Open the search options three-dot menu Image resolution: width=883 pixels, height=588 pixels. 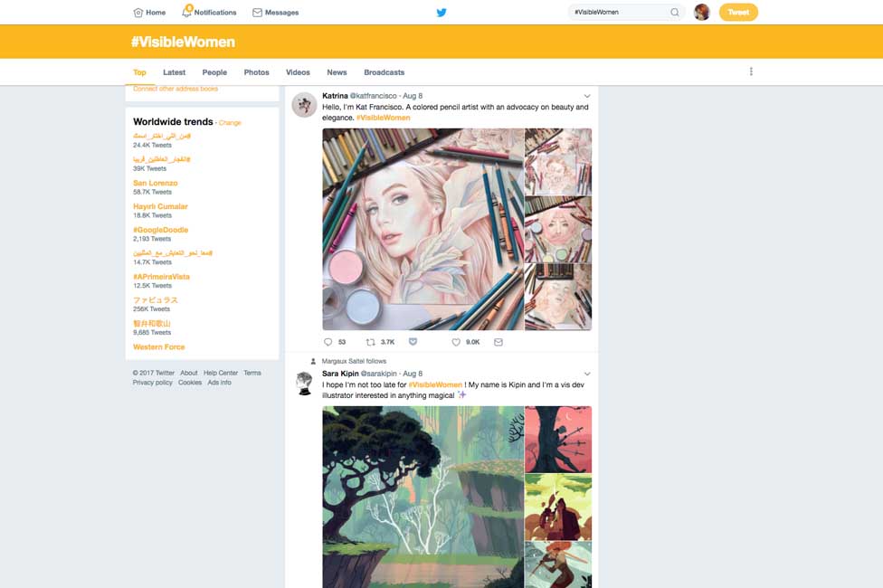tap(751, 71)
